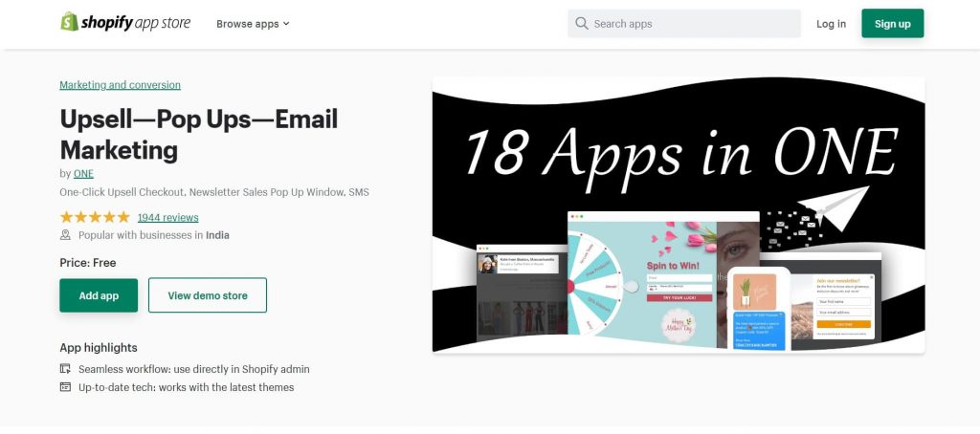The width and height of the screenshot is (980, 434).
Task: Click the paper airplane graphic in the banner
Action: click(x=835, y=208)
